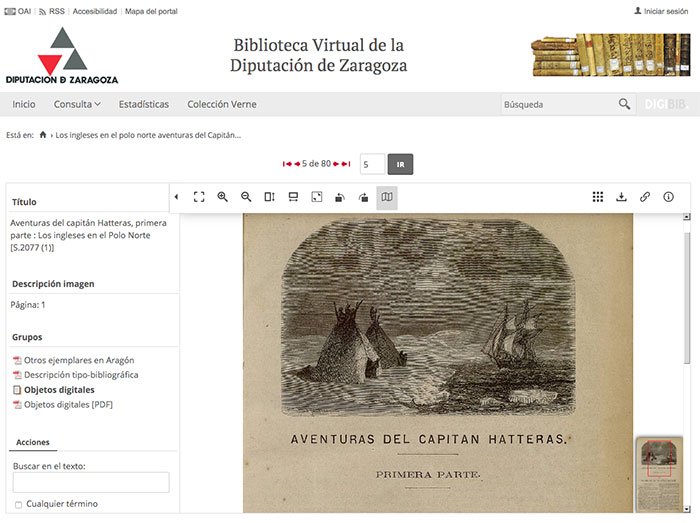Screen dimensions: 700x523
Task: Open Mapa del portal link
Action: pos(151,11)
